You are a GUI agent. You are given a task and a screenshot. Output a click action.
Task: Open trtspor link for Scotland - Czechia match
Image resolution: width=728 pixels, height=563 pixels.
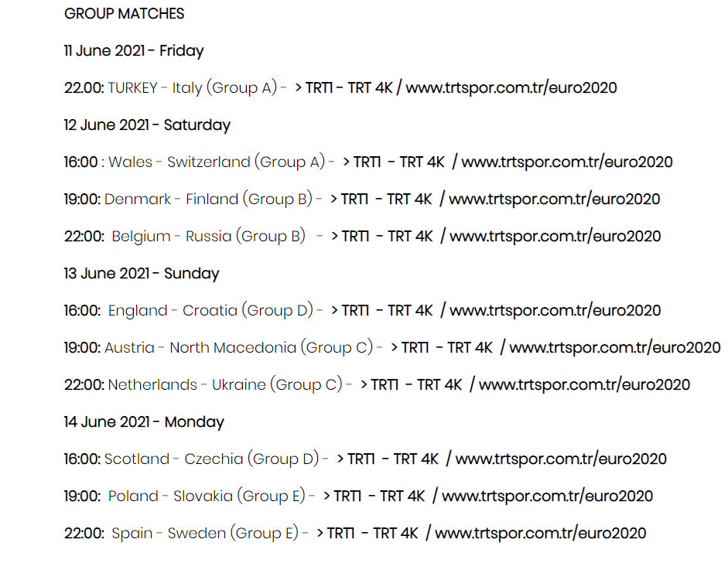[x=561, y=459]
